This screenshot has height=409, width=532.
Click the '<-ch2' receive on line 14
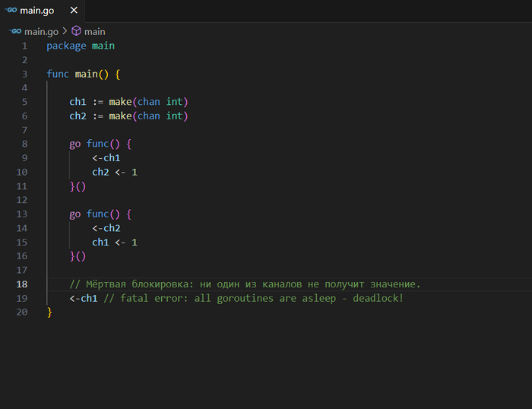coord(106,228)
